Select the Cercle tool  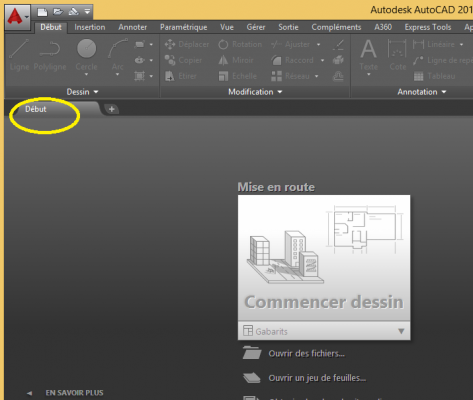click(x=86, y=54)
